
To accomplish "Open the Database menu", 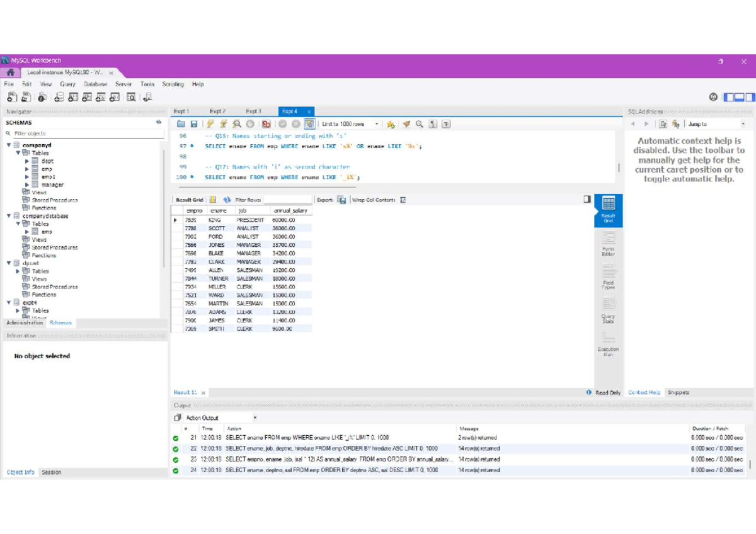I will pos(95,84).
